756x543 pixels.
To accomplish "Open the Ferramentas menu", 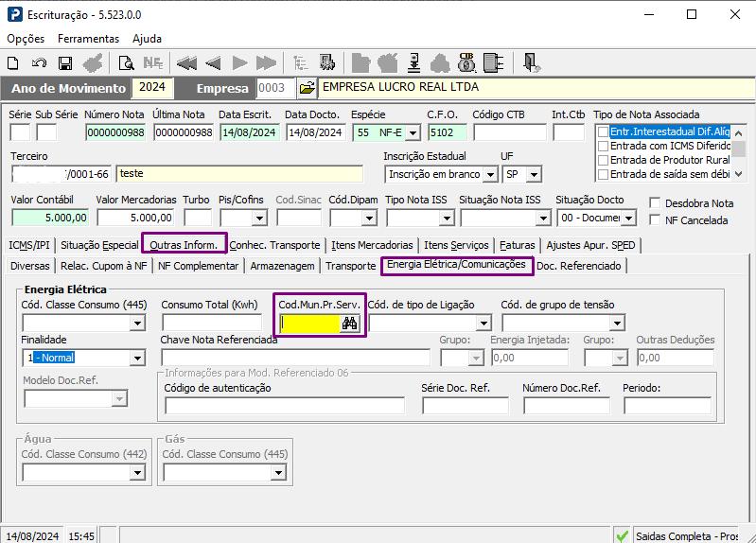I will click(88, 39).
